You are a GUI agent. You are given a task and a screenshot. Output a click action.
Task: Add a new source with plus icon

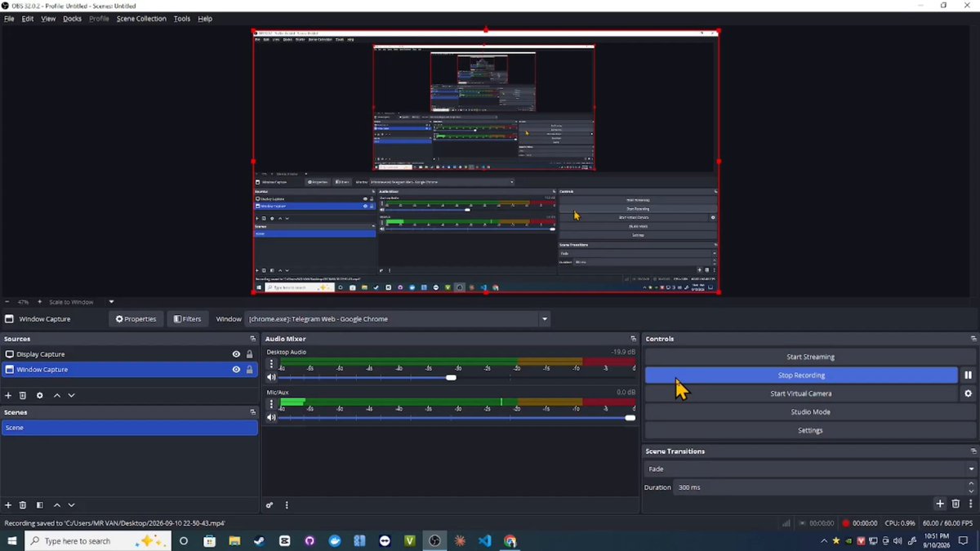point(8,396)
